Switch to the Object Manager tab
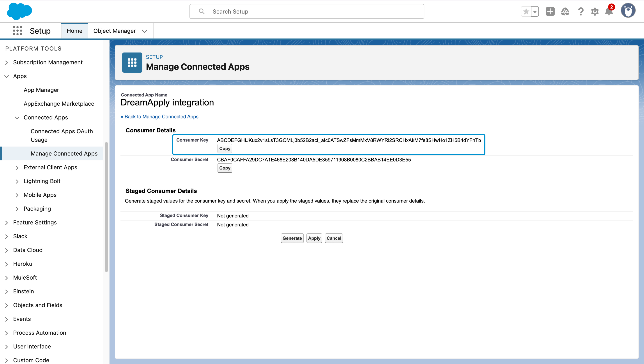The height and width of the screenshot is (364, 644). [114, 31]
